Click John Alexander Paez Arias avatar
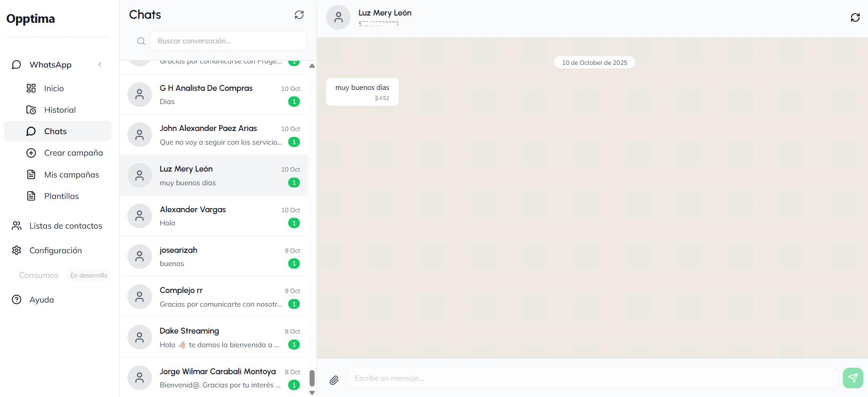The image size is (868, 397). tap(140, 135)
